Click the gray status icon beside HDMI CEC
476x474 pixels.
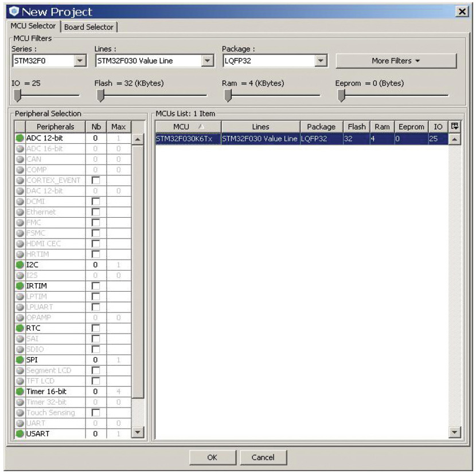19,244
